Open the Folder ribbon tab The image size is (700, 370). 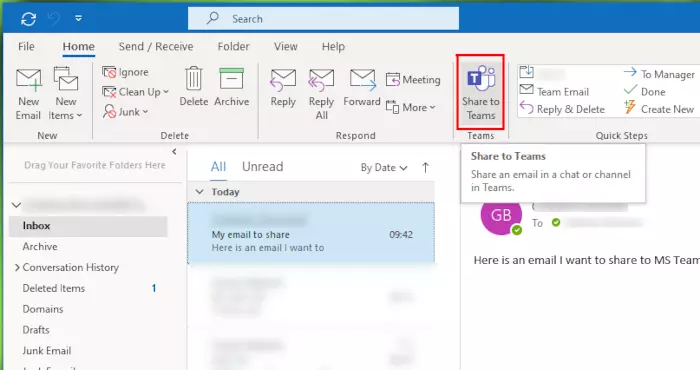tap(233, 46)
